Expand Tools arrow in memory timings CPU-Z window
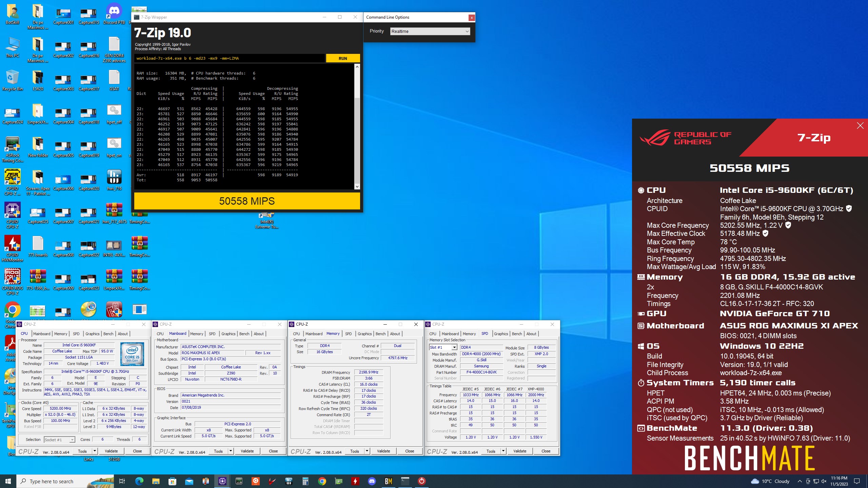Viewport: 868px width, 488px height. coord(367,451)
